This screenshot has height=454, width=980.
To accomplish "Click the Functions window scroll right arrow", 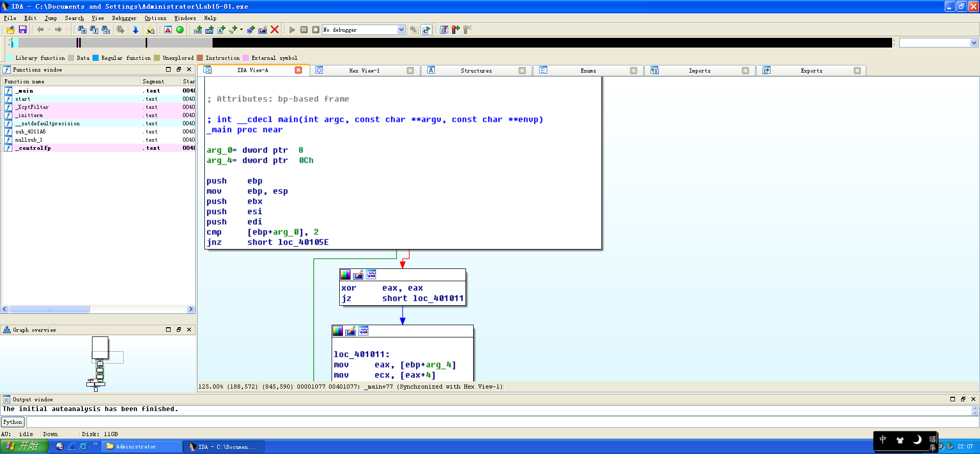I will [x=191, y=309].
